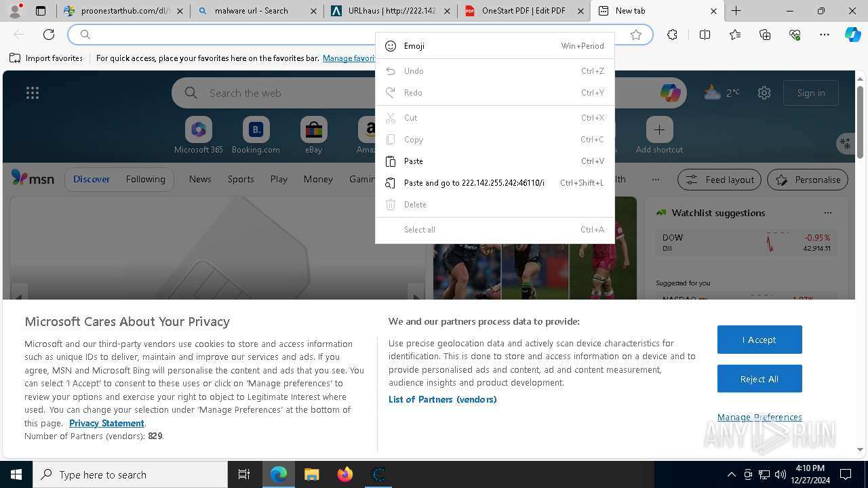Show hidden system tray icons chevron

pyautogui.click(x=731, y=474)
